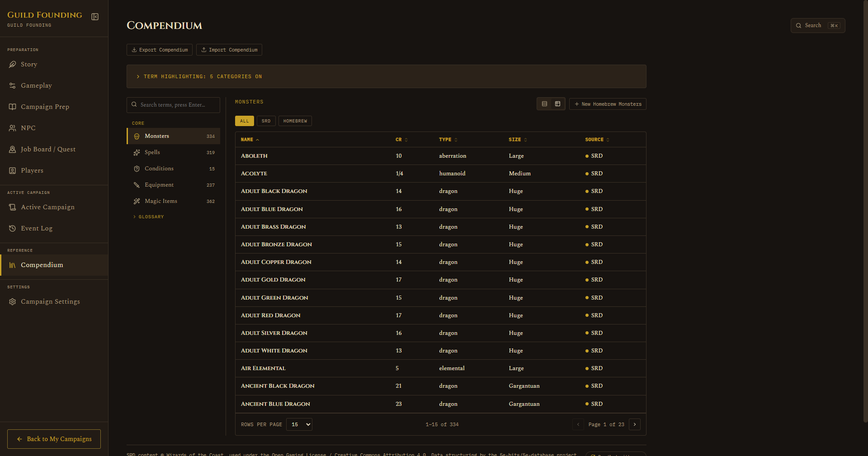Screen dimensions: 868x456
Task: Select Equipment sword icon
Action: (137, 185)
